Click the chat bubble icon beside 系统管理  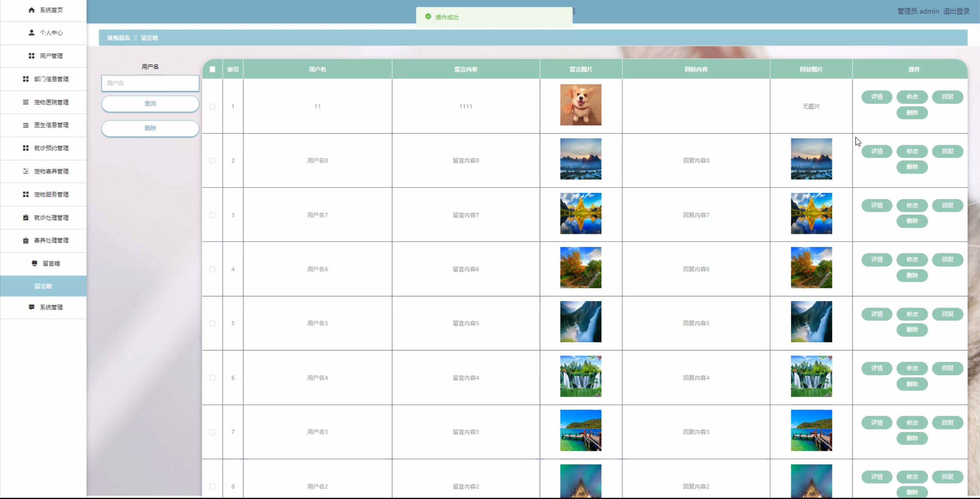pos(32,307)
